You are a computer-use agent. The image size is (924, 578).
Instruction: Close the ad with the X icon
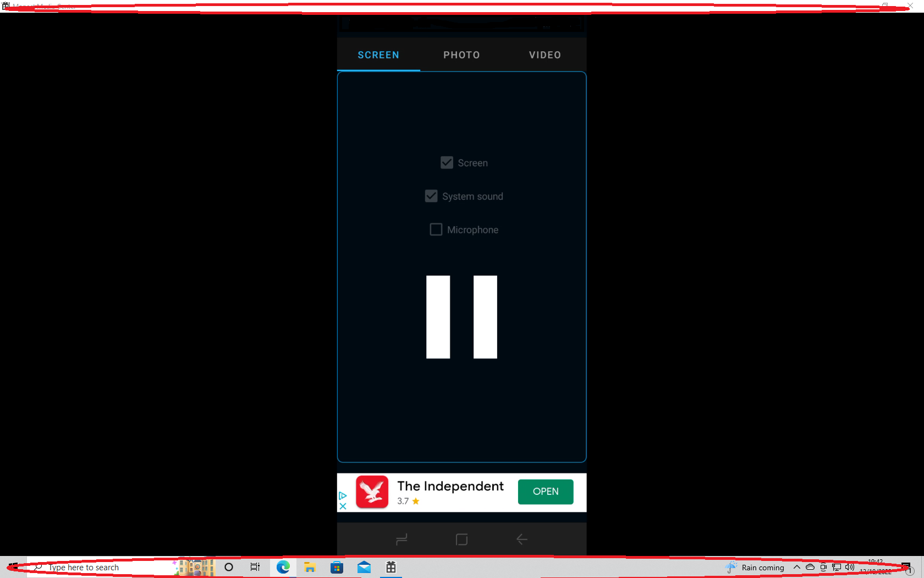343,506
